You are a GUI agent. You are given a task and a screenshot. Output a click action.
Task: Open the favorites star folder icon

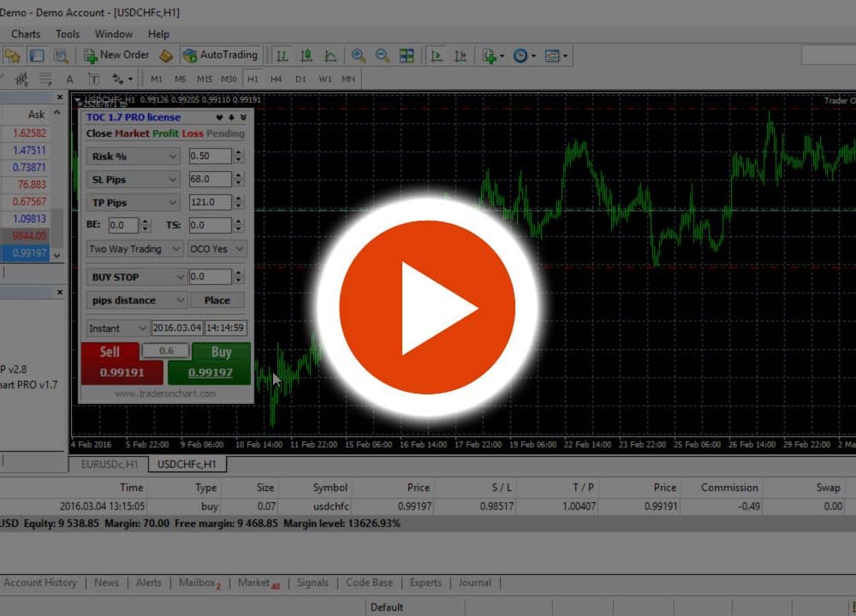coord(12,56)
